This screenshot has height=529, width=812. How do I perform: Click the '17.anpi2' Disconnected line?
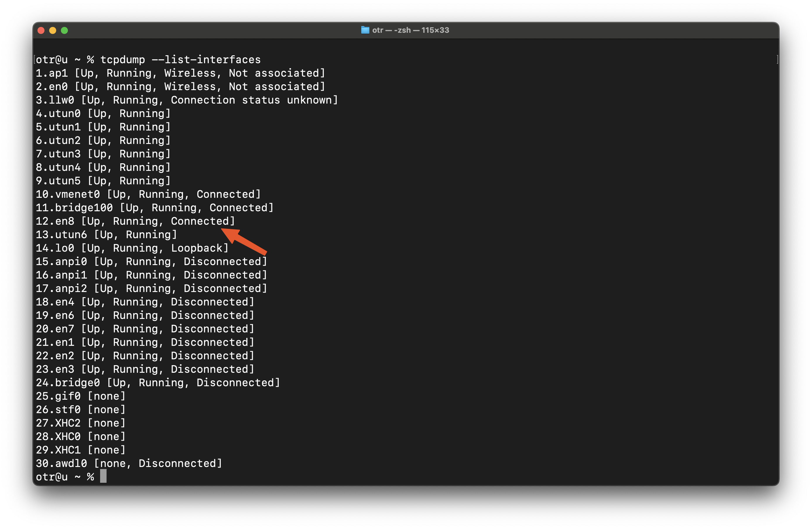pos(152,288)
